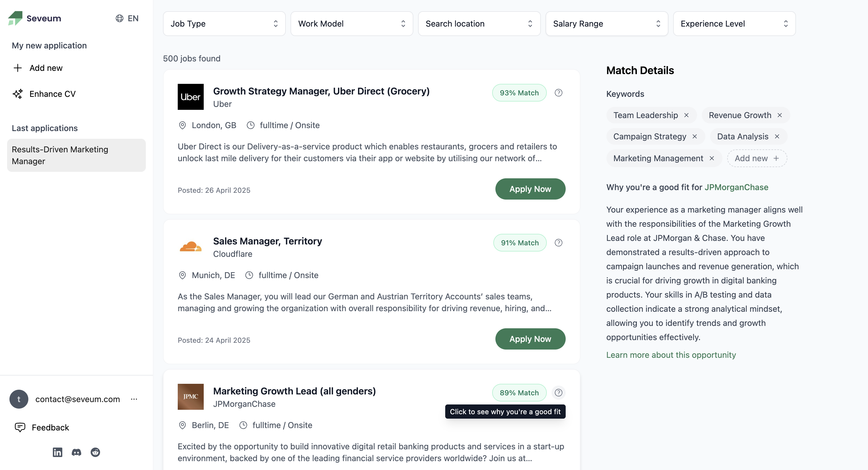Open the LinkedIn icon link

pyautogui.click(x=57, y=452)
